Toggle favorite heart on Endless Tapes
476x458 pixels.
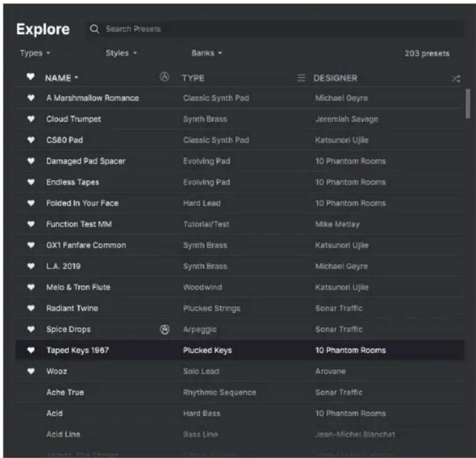tap(31, 182)
